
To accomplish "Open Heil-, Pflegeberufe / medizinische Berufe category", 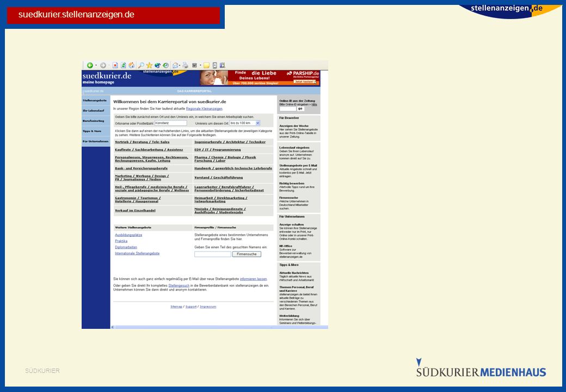I will tap(152, 188).
